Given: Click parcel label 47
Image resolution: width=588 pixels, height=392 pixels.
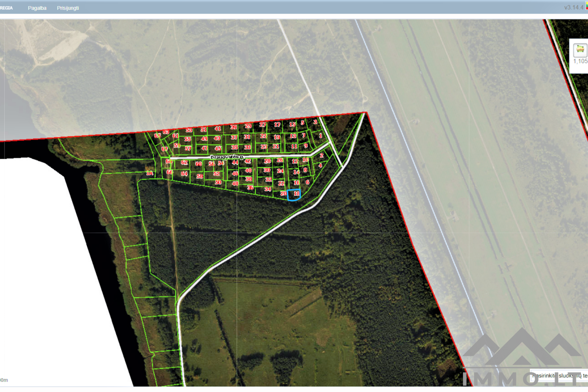Looking at the screenshot, I should click(205, 149).
